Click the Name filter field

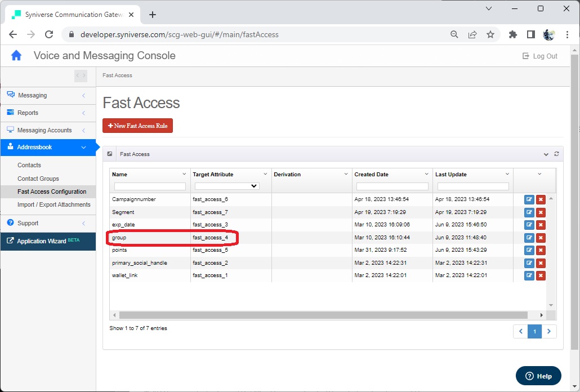point(150,186)
